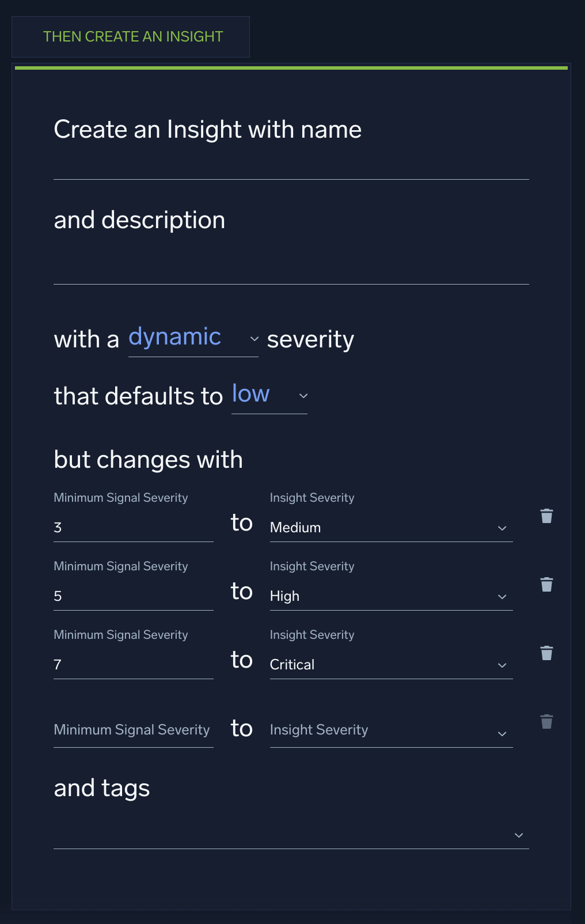Click the empty Minimum Signal Severity field
This screenshot has width=585, height=924.
pos(132,732)
